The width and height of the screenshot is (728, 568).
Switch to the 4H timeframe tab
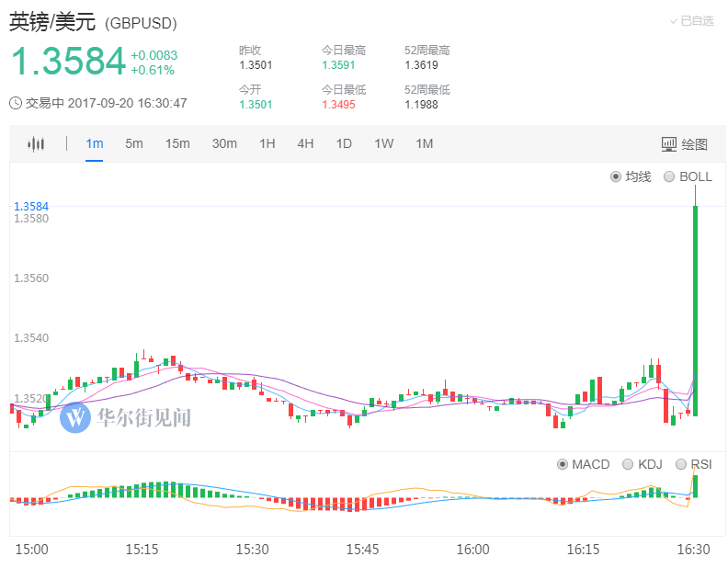click(x=305, y=144)
